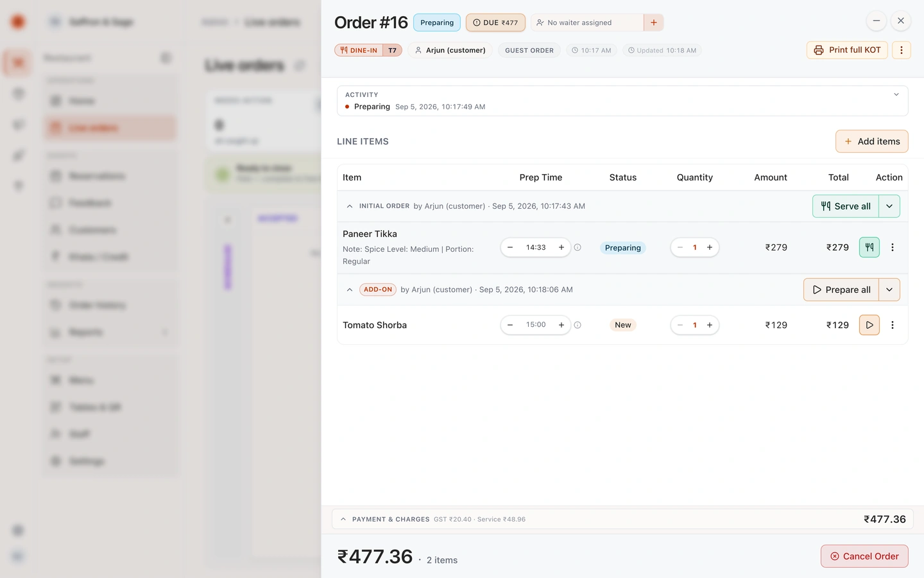Open the Prepare all dropdown arrow

click(x=889, y=290)
